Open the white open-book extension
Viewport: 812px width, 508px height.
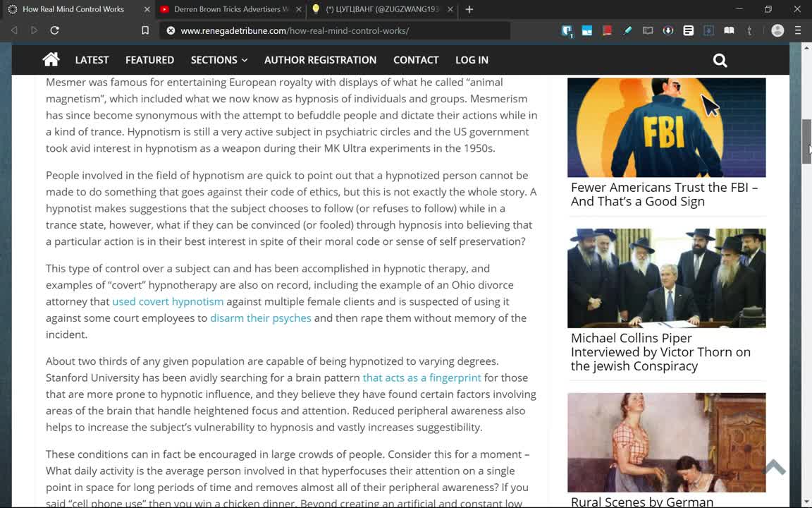click(x=729, y=30)
